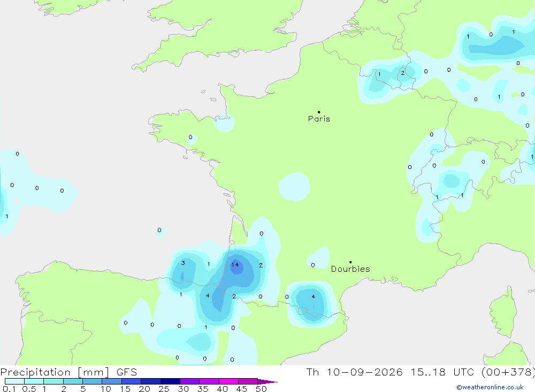Select the 35–40 mm legend color swatch
The height and width of the screenshot is (392, 535).
[x=209, y=381]
